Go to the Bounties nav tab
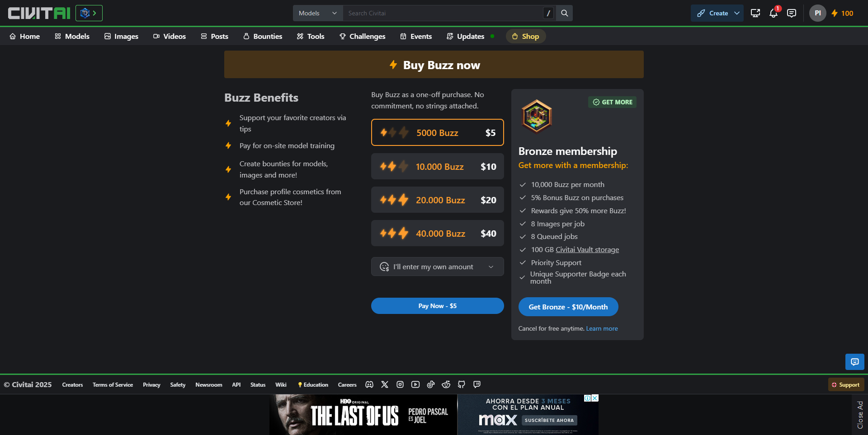868x435 pixels. [x=263, y=36]
